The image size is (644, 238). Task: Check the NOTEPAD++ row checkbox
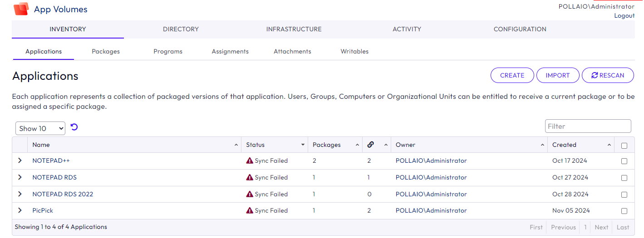pos(624,161)
